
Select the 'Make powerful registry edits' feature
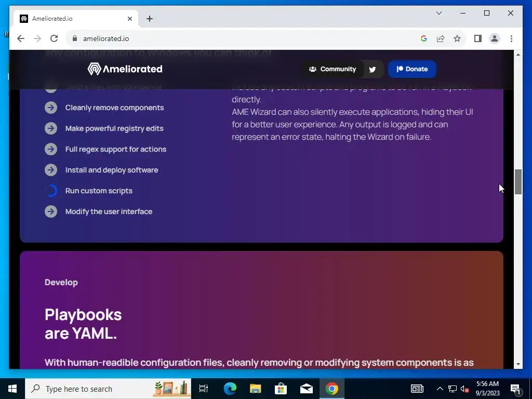click(x=114, y=128)
